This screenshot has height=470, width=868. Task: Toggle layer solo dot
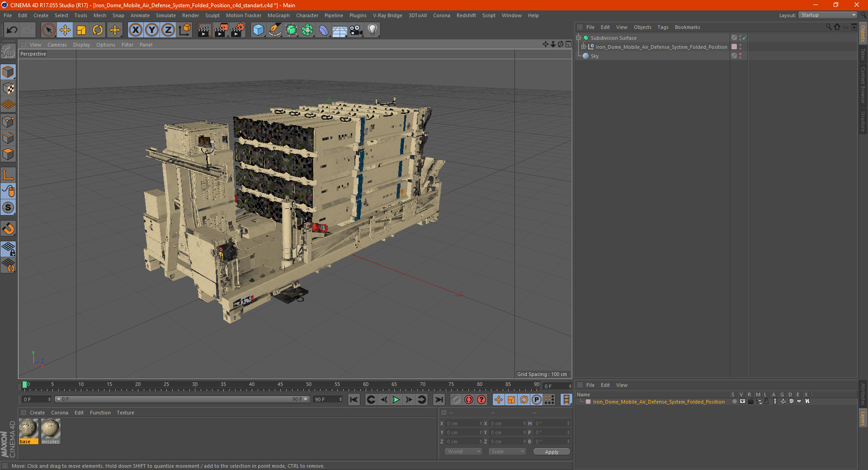click(734, 401)
